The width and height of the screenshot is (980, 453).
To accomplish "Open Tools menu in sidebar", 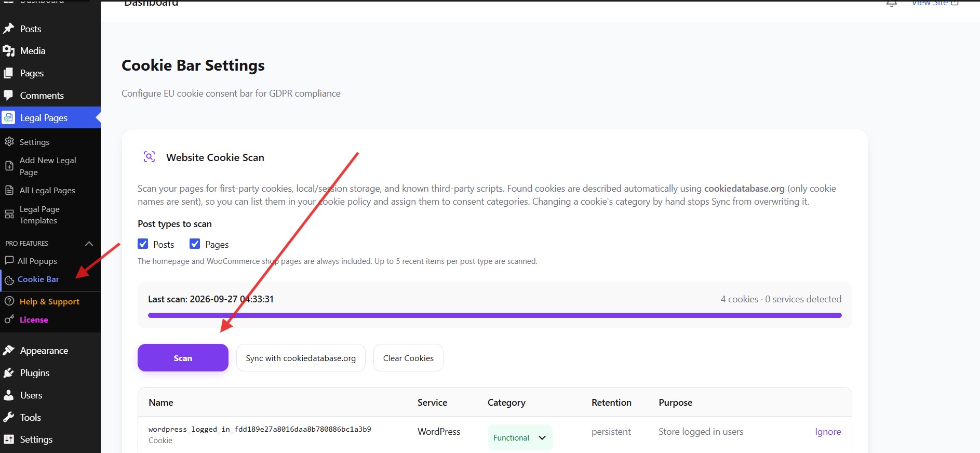I will [31, 418].
